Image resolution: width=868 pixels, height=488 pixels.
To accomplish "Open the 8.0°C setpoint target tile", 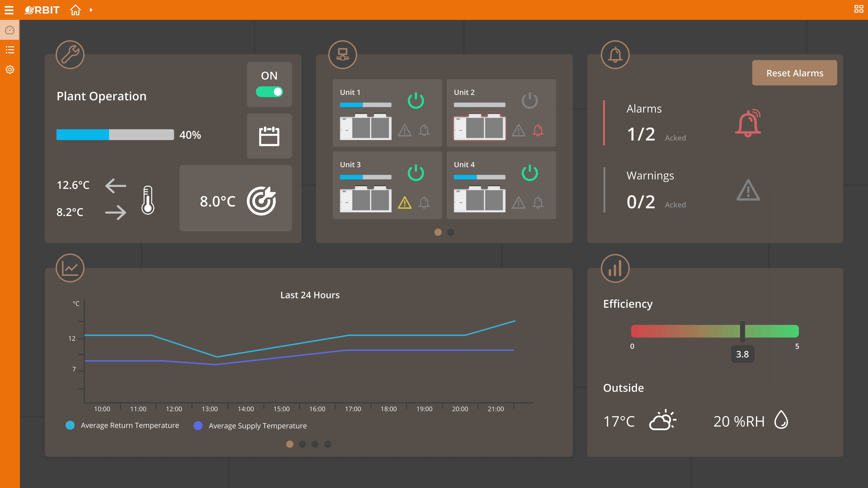I will click(x=236, y=198).
